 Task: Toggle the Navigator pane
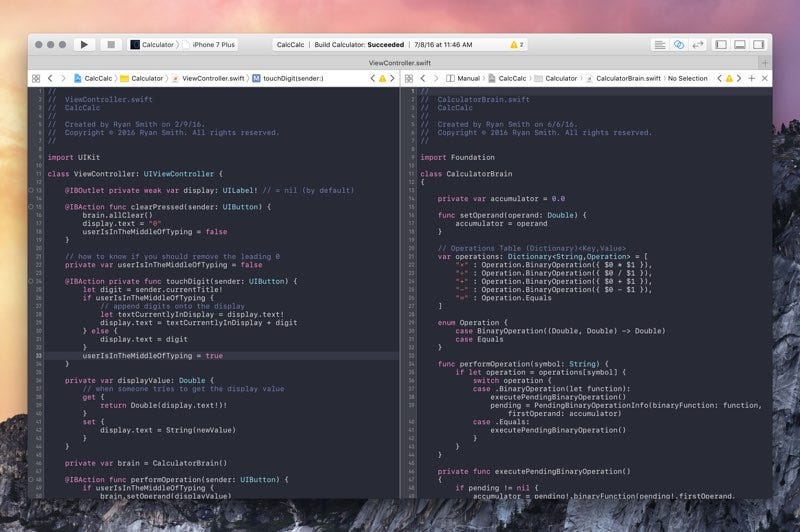(721, 45)
